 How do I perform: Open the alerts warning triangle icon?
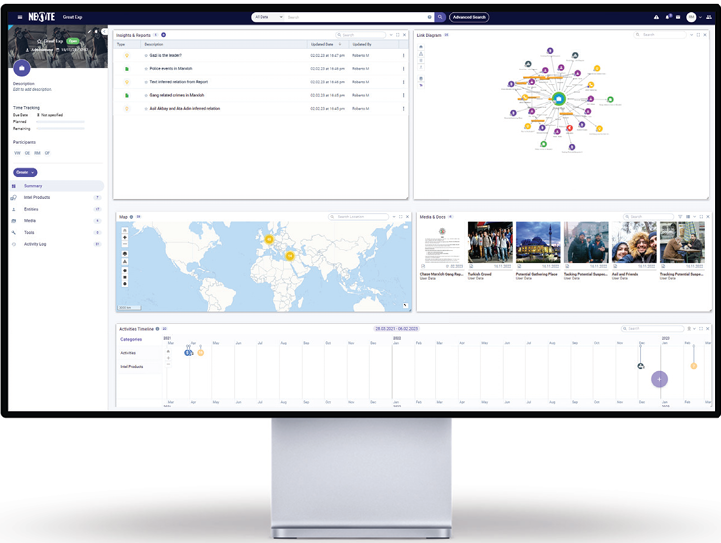(x=657, y=17)
